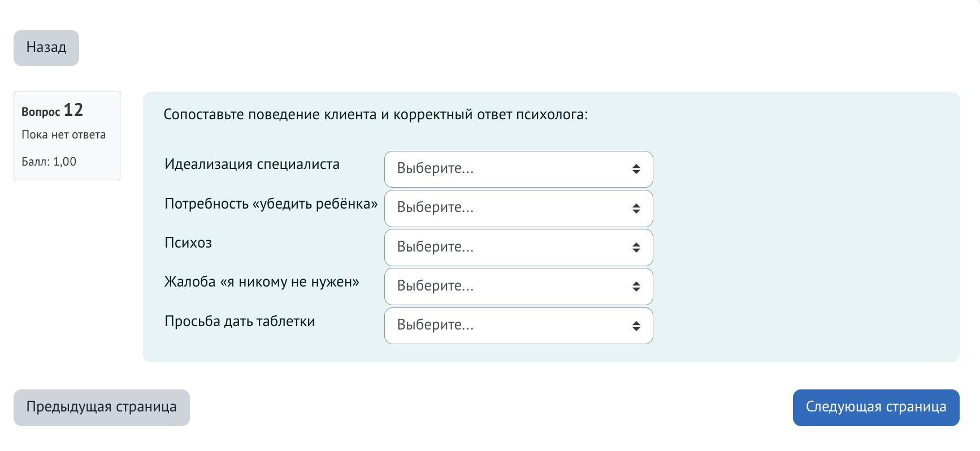Click the label «Идеализация специалиста»
Viewport: 980px width, 451px height.
tap(252, 164)
